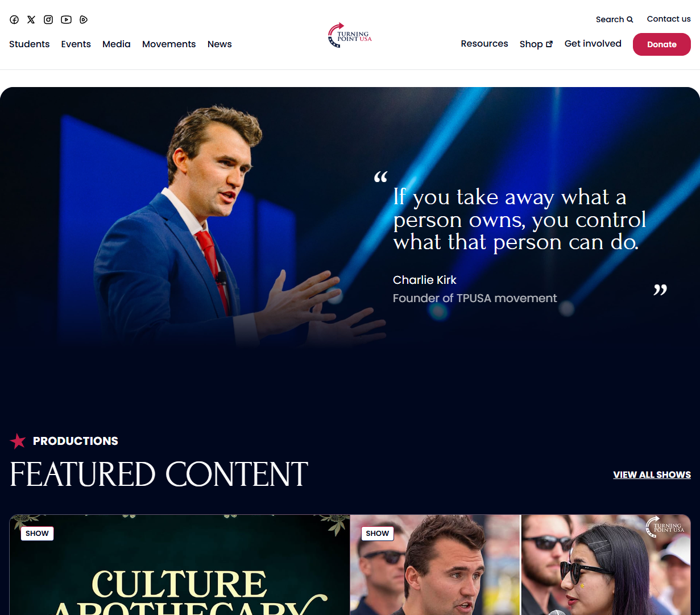Click the SHOW badge on the second card
700x615 pixels.
(x=378, y=533)
